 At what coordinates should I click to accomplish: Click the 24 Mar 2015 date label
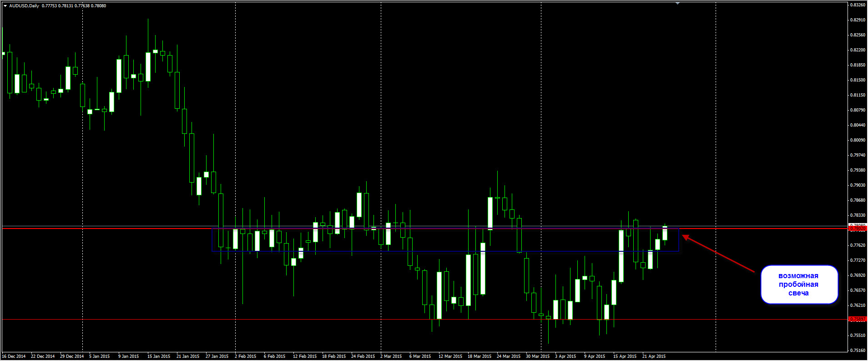tap(509, 356)
